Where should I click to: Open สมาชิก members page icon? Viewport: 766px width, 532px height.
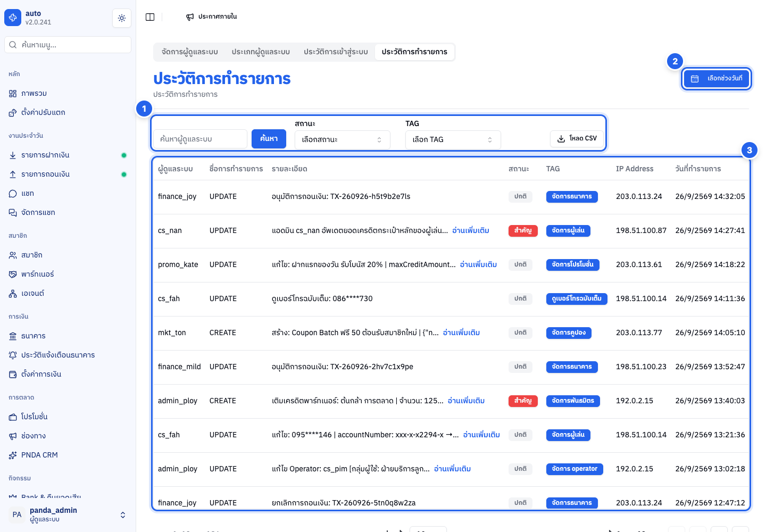click(13, 255)
